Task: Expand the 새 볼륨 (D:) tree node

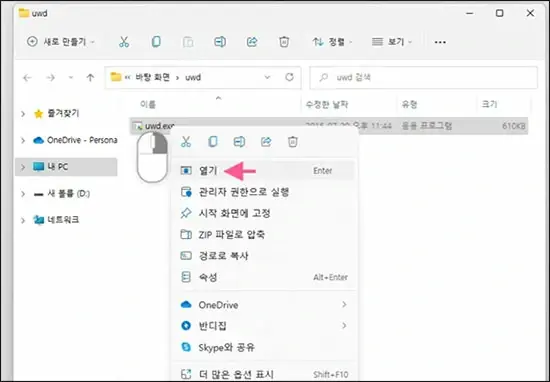Action: (23, 194)
